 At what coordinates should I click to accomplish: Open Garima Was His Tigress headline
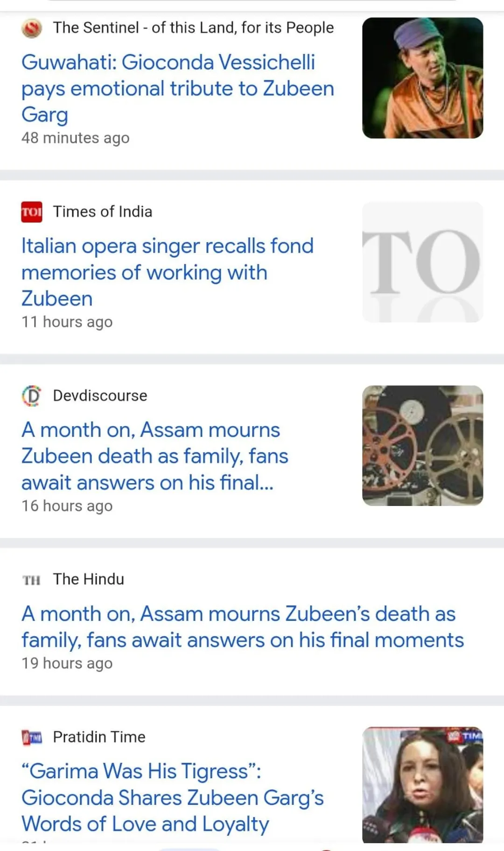[x=172, y=797]
